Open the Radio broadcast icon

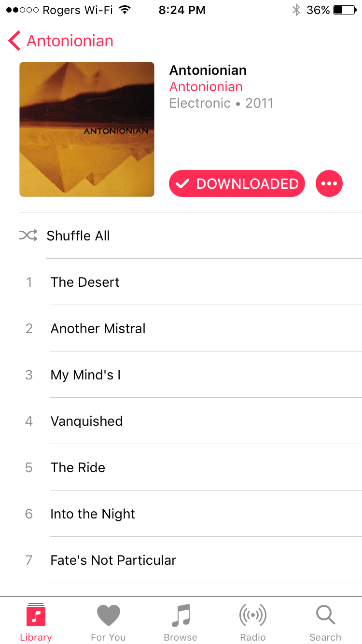coord(253,616)
